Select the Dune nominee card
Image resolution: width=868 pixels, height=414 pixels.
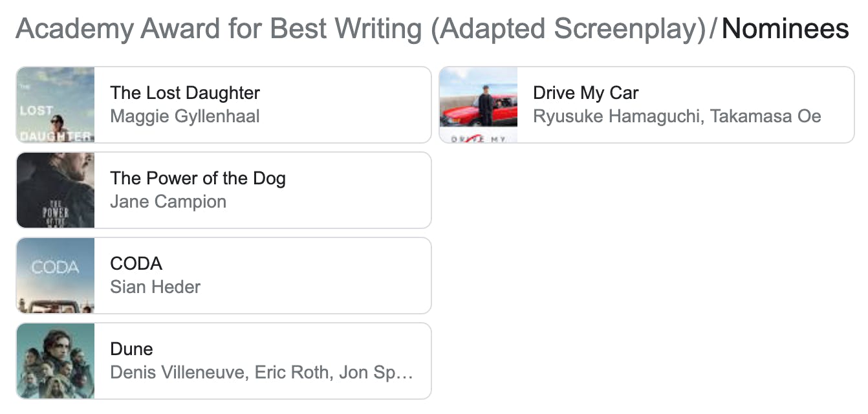[x=224, y=361]
